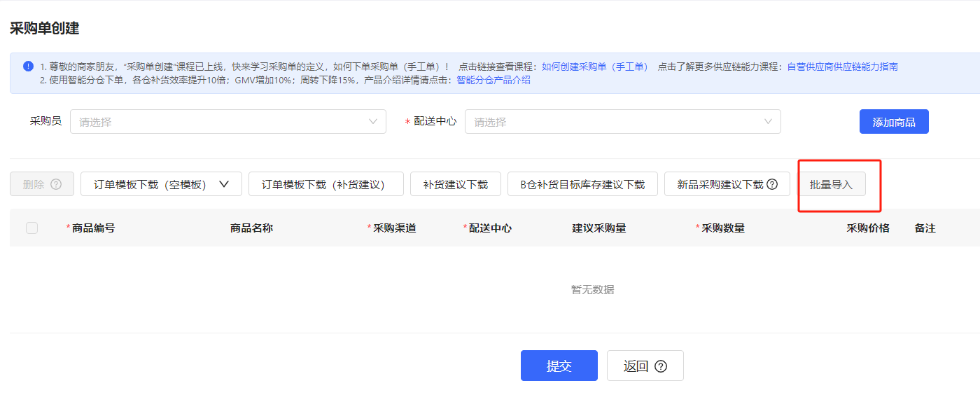Toggle the select-all checkbox in table header
Viewport: 980px width, 416px height.
pyautogui.click(x=31, y=228)
